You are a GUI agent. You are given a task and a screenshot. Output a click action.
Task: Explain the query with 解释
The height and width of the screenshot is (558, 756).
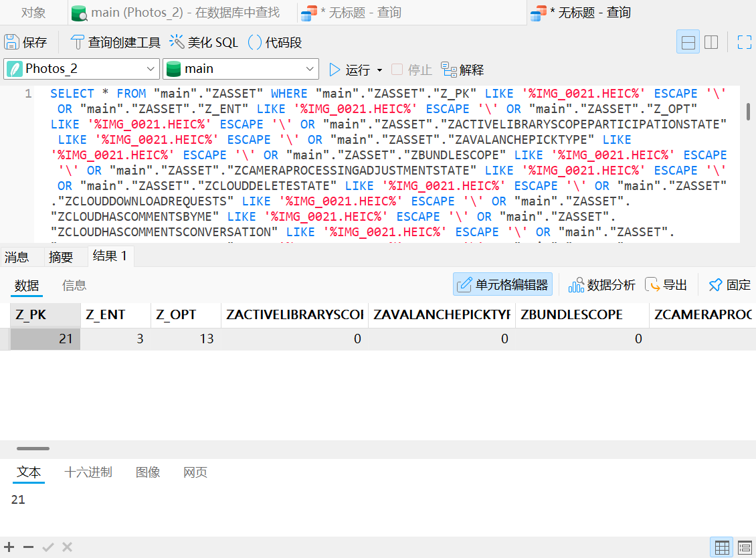coord(462,70)
